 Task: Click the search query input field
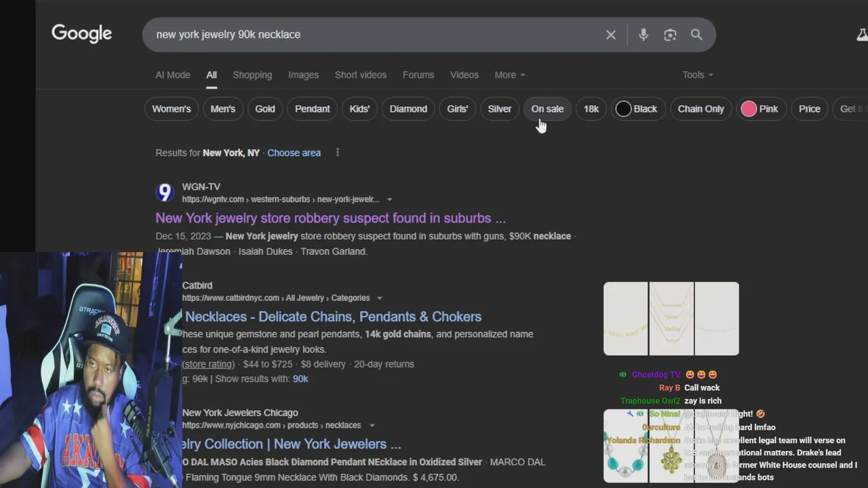375,35
